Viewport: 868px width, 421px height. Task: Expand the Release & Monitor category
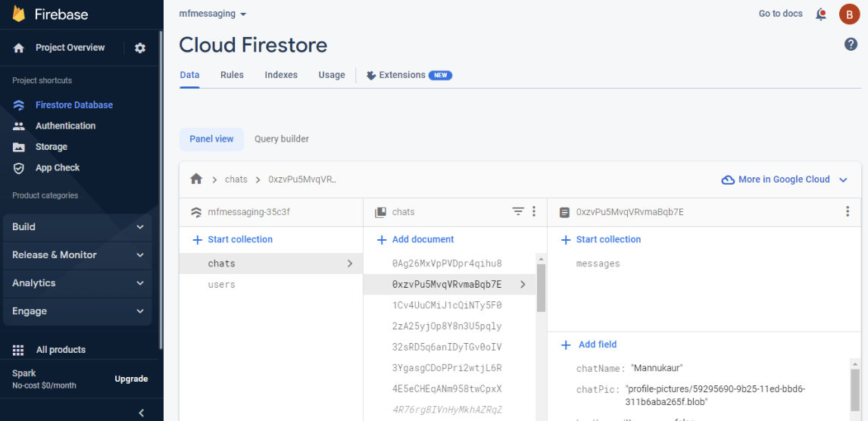(x=77, y=256)
